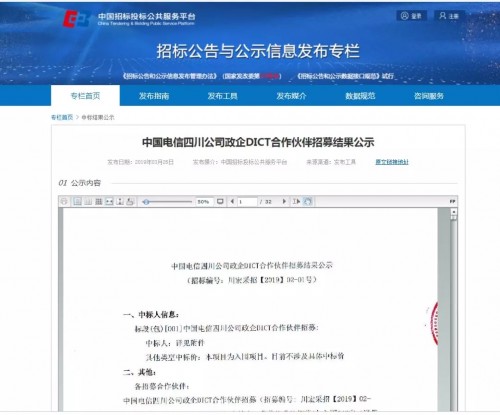This screenshot has width=500, height=415.
Task: Click fit-to-height icon in viewer toolbar
Action: point(120,201)
